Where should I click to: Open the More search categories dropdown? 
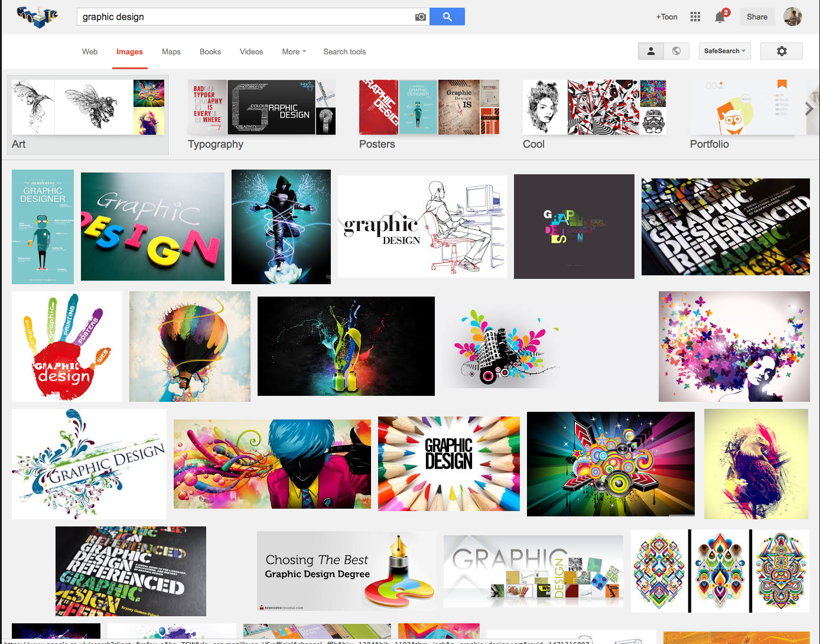click(294, 51)
